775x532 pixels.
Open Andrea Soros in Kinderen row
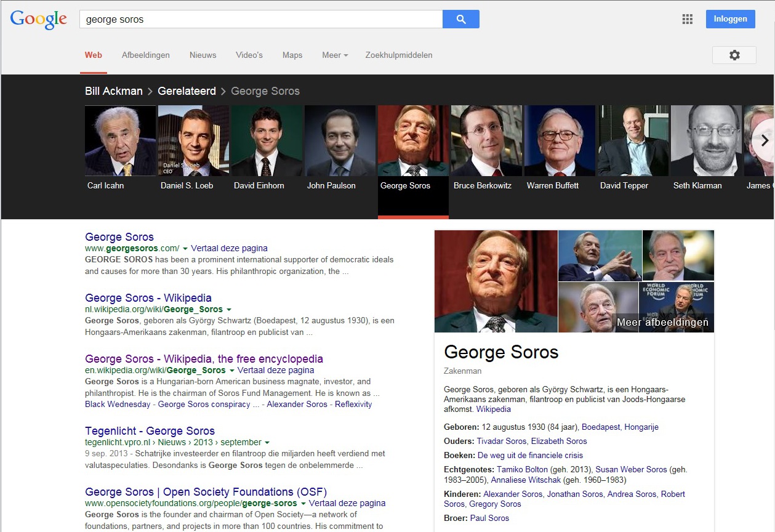(632, 494)
